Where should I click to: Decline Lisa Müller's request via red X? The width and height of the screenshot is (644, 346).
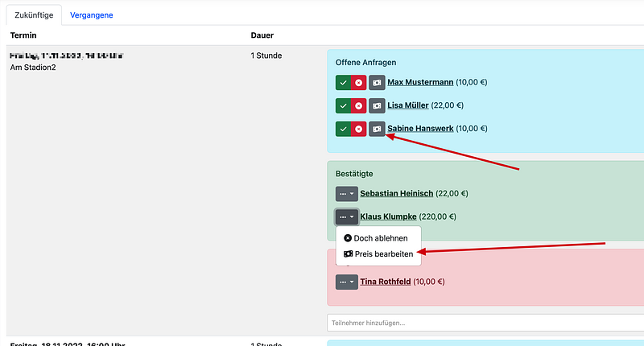tap(358, 105)
